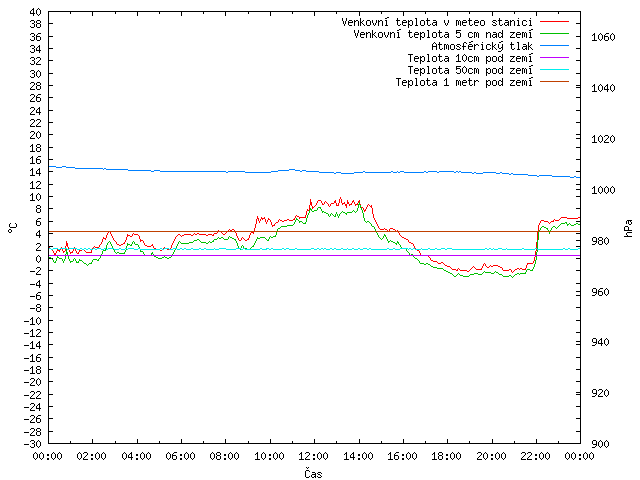Click the cyan legend line sample
The width and height of the screenshot is (640, 480).
click(554, 70)
